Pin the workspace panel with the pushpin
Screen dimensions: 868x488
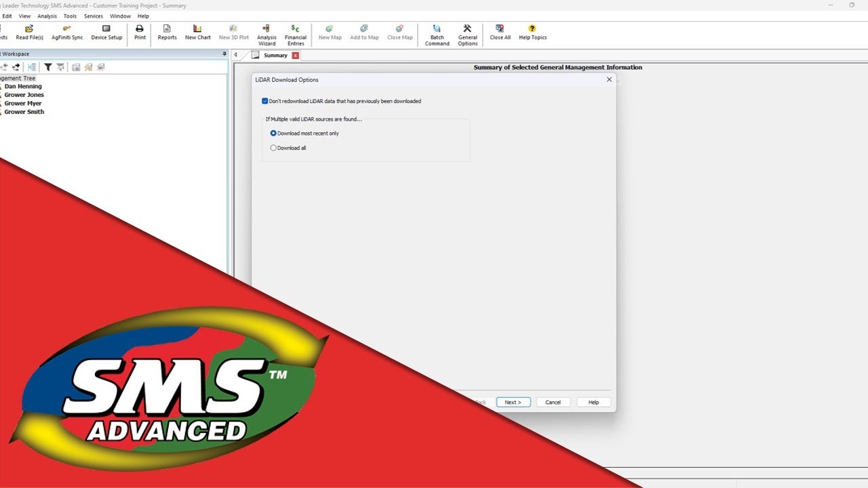[x=224, y=54]
